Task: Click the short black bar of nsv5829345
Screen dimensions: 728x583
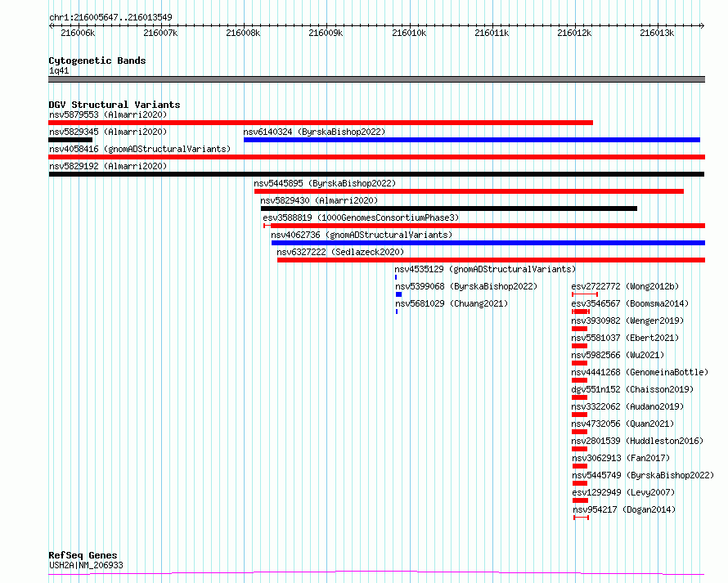Action: tap(70, 140)
